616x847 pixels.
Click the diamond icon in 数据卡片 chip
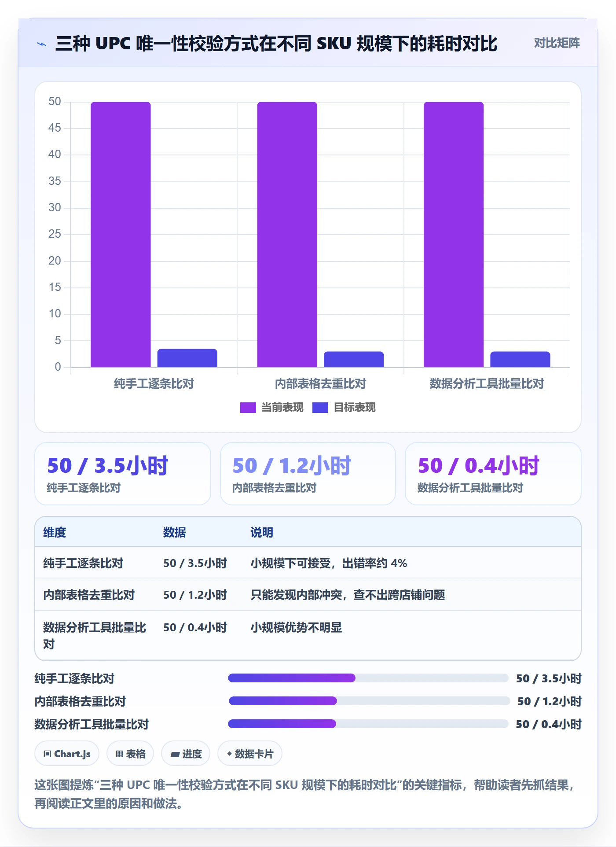(229, 754)
